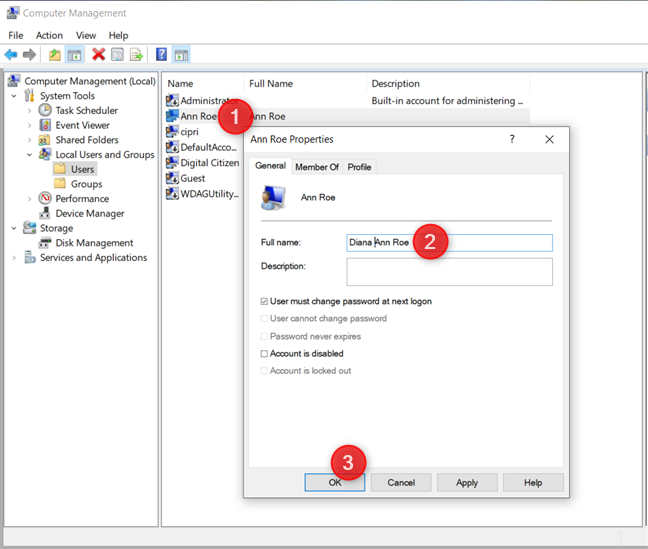This screenshot has height=549, width=648.
Task: Click the Administrator user icon
Action: [x=172, y=100]
